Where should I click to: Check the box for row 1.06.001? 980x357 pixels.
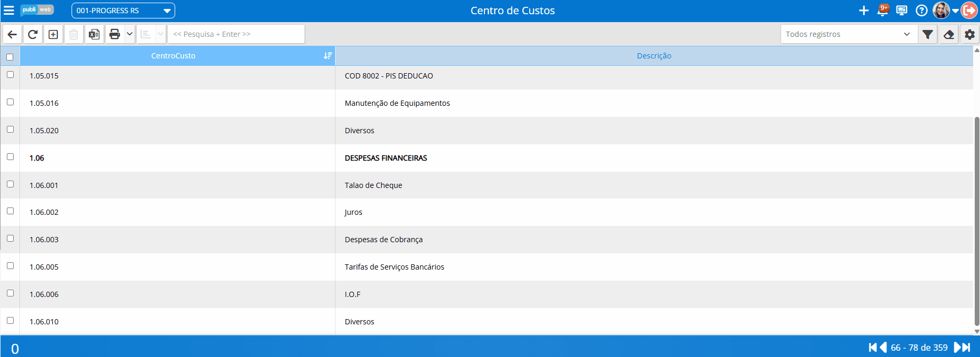[x=10, y=184]
